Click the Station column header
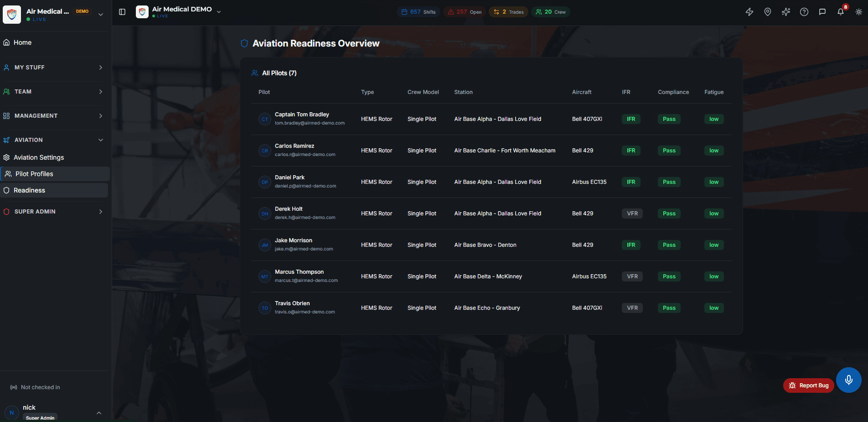Image resolution: width=868 pixels, height=422 pixels. point(463,92)
